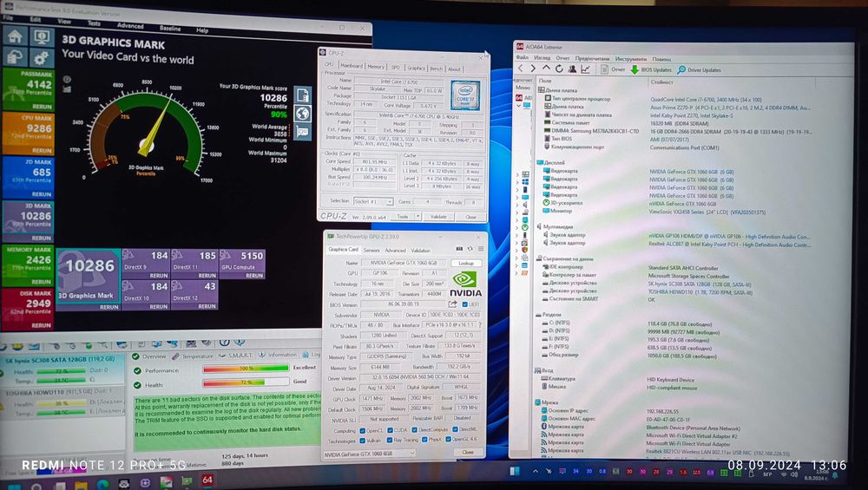Screen dimensions: 868x490
Task: Click Close button in GPU-Z
Action: (468, 452)
